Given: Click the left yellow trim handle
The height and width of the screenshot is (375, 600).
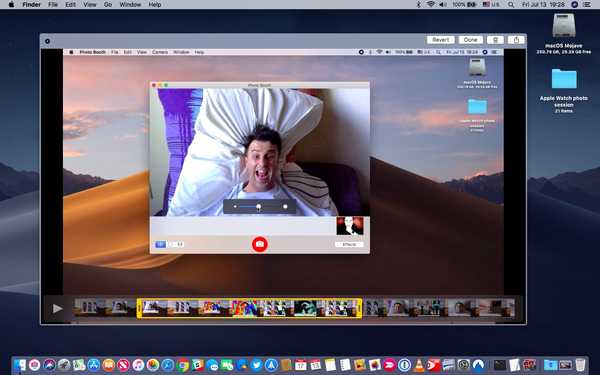Looking at the screenshot, I should (x=139, y=308).
